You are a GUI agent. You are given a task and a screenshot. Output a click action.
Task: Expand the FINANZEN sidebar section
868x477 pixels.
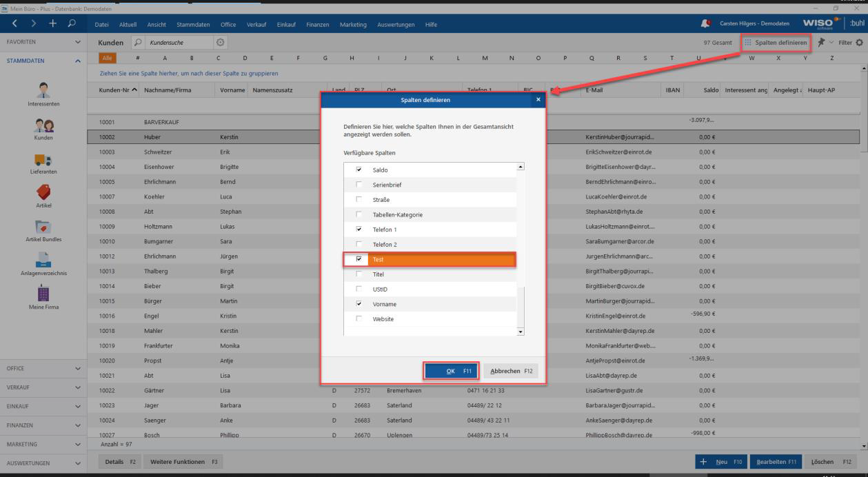coord(44,425)
